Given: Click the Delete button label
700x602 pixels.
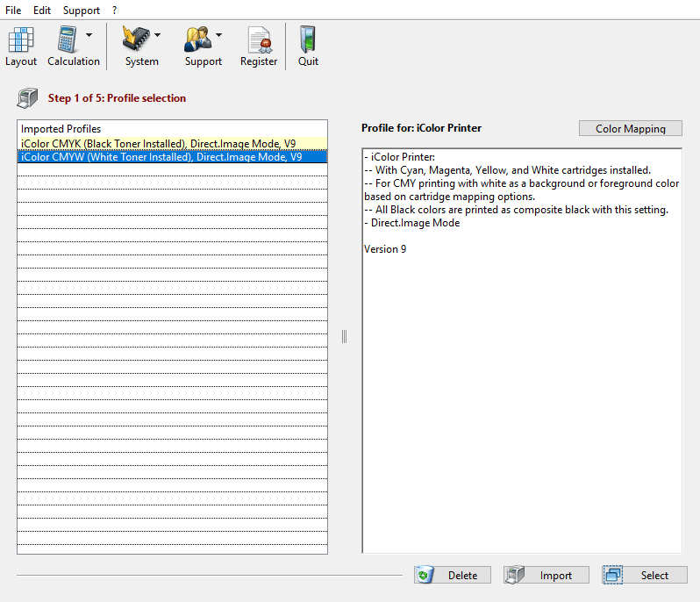Looking at the screenshot, I should [x=462, y=575].
